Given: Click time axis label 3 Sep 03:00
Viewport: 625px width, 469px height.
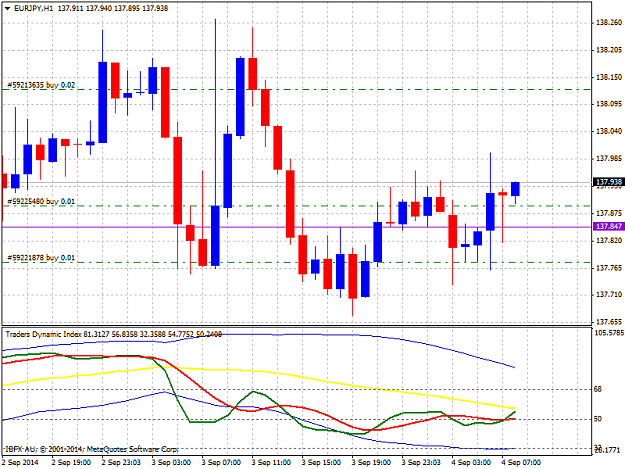Looking at the screenshot, I should (x=171, y=463).
